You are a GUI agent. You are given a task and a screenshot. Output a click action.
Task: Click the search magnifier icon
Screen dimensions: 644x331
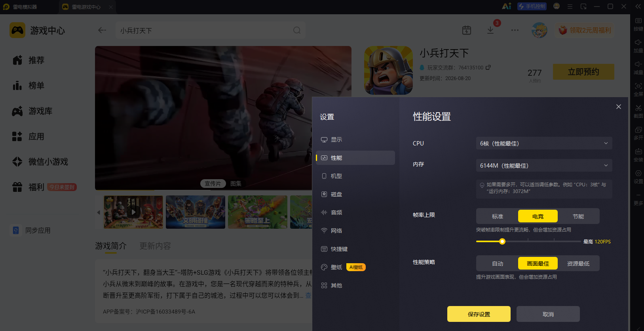(297, 30)
